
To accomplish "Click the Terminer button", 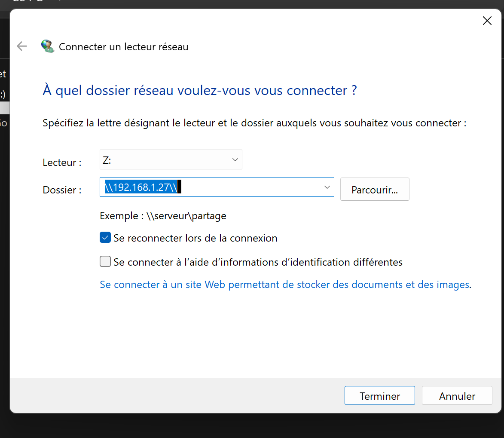I will click(x=379, y=396).
